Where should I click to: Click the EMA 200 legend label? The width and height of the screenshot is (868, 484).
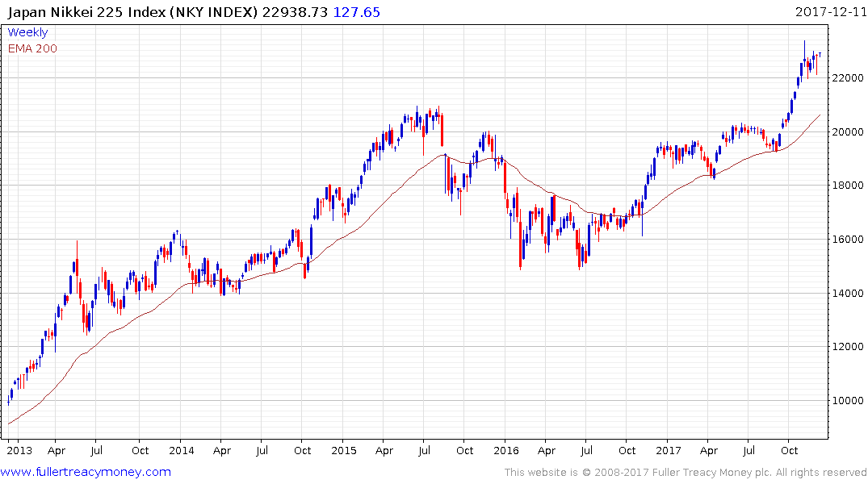tap(32, 48)
